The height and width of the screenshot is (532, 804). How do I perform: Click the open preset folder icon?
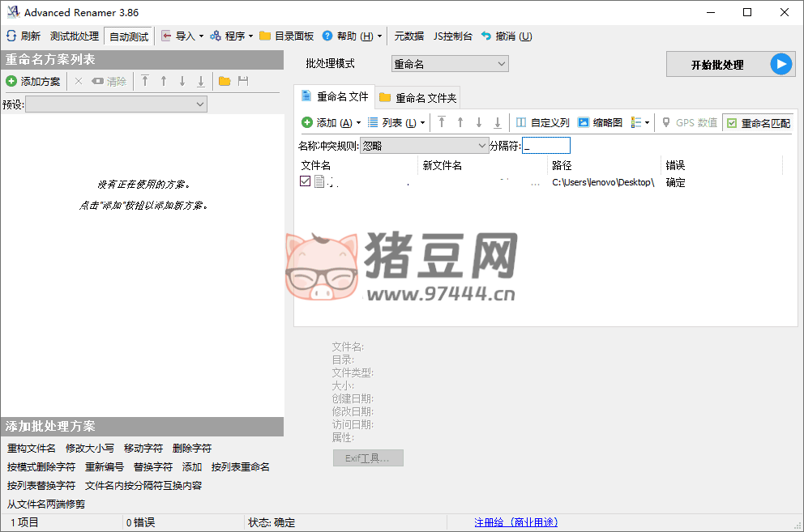[225, 81]
